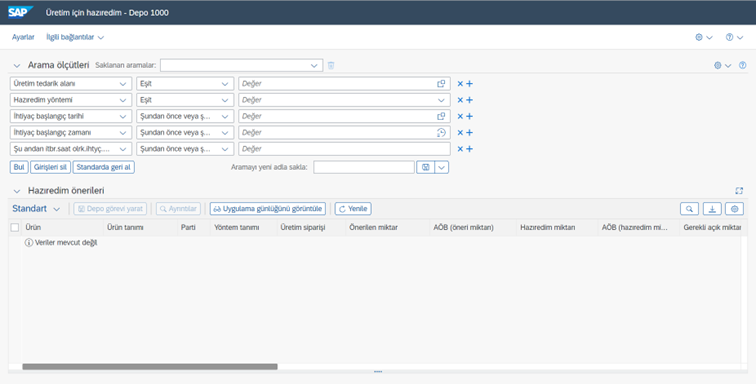Open Saklanan aramalar dropdown
The height and width of the screenshot is (384, 756).
click(314, 65)
